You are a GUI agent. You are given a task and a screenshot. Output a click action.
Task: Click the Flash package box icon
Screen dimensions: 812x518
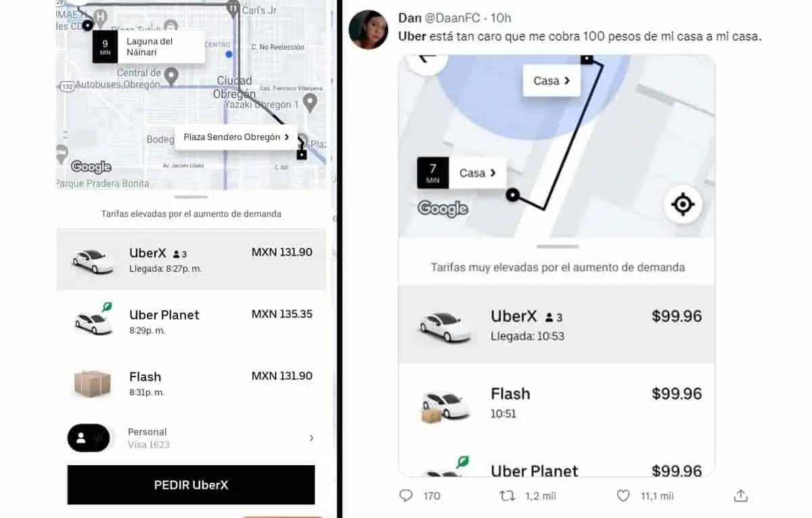click(x=92, y=384)
